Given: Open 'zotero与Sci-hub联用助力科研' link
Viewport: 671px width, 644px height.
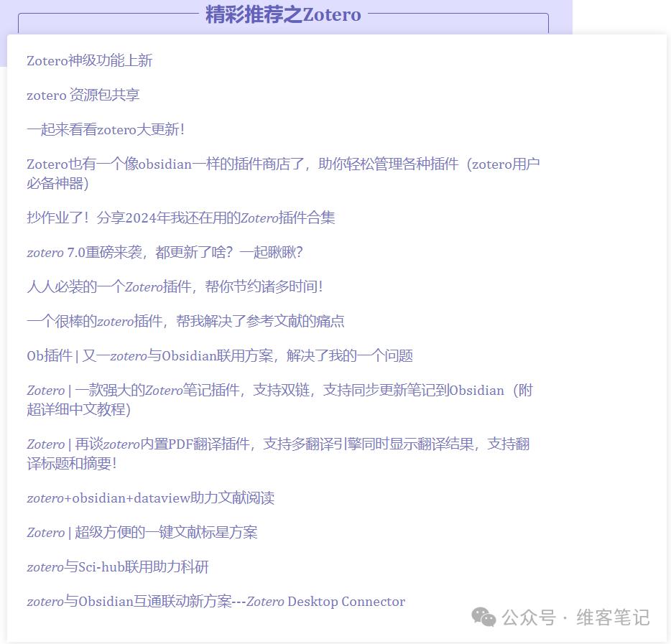Looking at the screenshot, I should click(118, 567).
